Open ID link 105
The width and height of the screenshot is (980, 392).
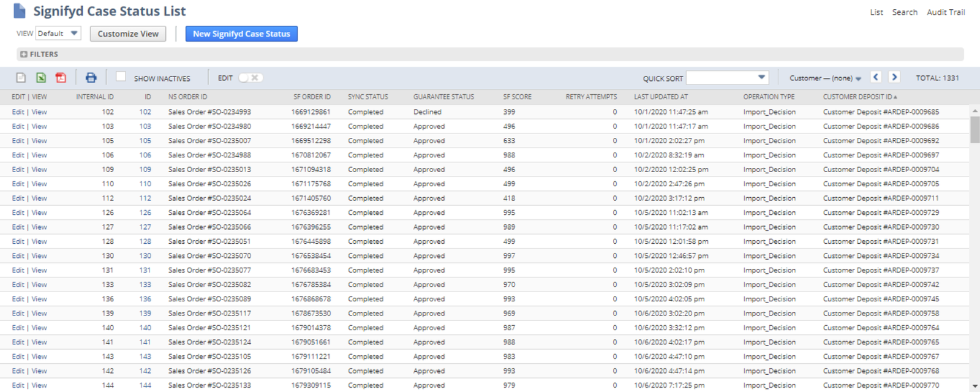coord(145,141)
